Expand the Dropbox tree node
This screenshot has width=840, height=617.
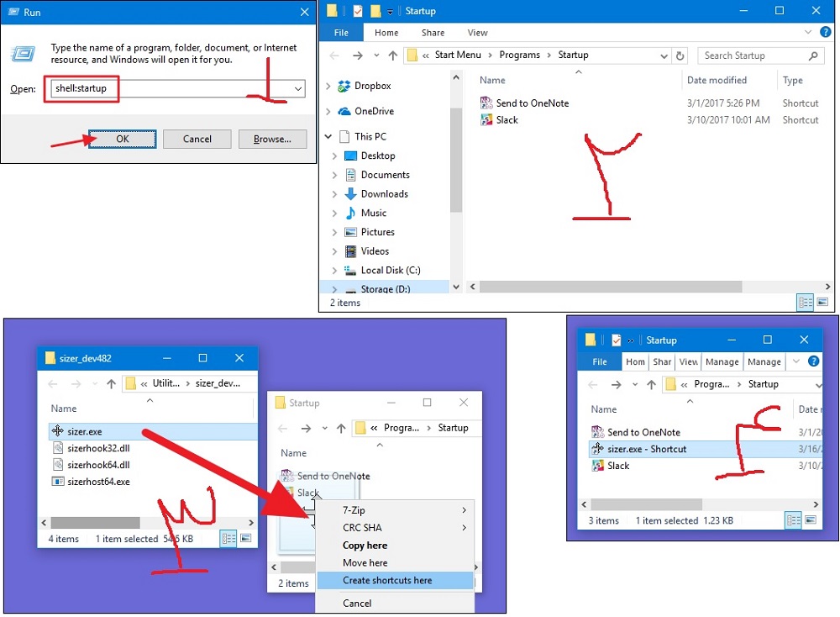327,86
